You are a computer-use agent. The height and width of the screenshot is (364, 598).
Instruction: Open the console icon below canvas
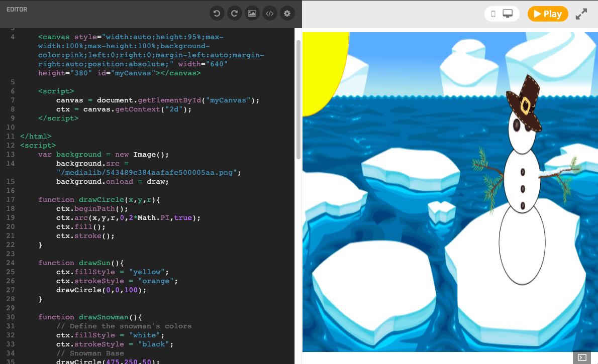(x=582, y=357)
